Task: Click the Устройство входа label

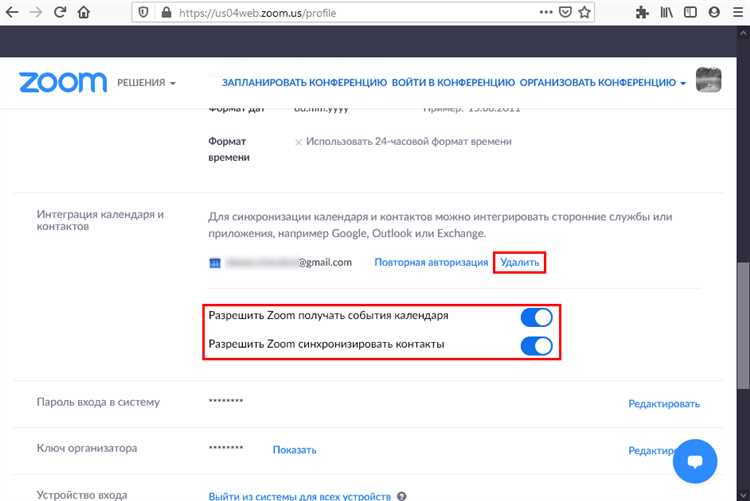Action: 82,495
